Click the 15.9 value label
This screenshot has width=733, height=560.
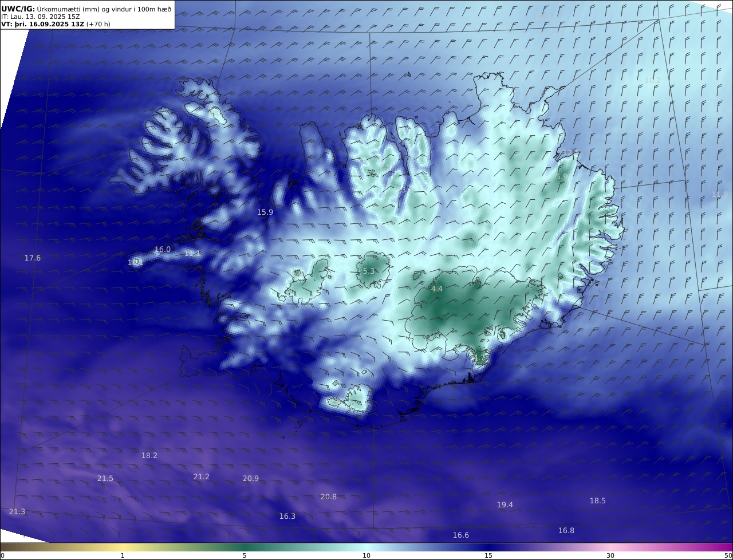[265, 212]
